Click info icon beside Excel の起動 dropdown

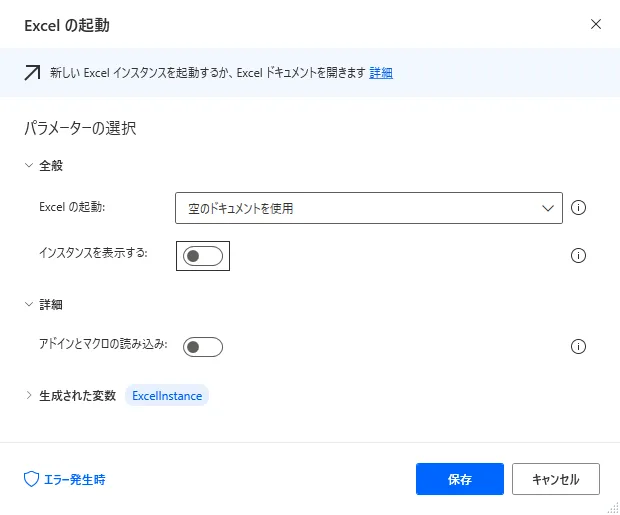tap(578, 208)
